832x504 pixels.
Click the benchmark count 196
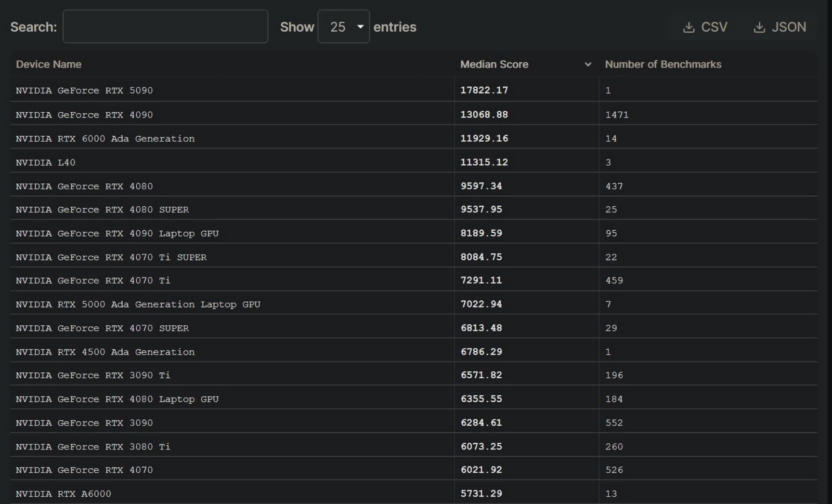614,375
